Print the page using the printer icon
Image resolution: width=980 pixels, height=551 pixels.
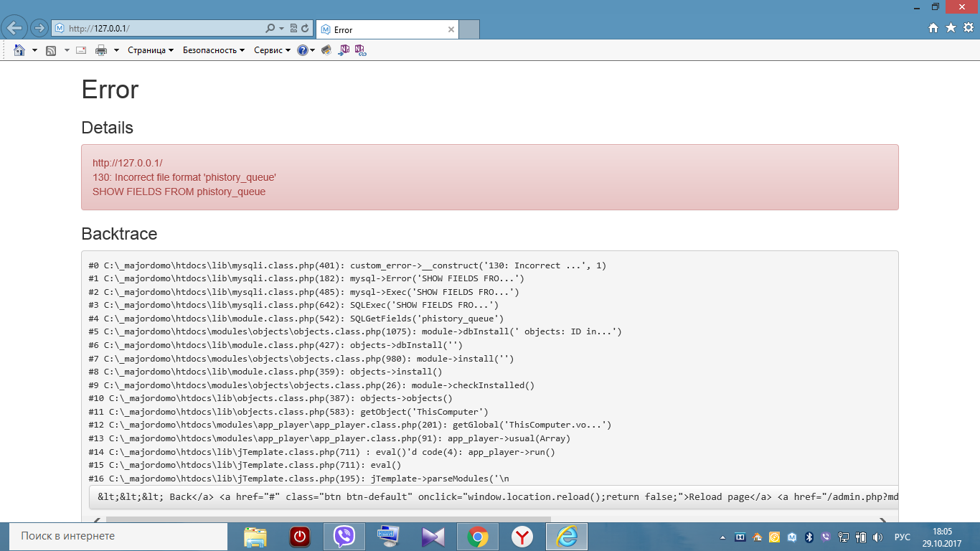(101, 50)
